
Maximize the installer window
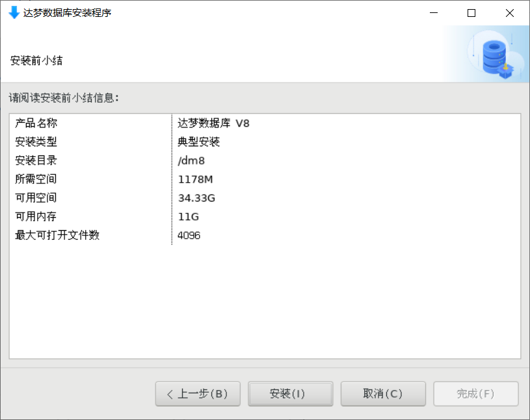pyautogui.click(x=471, y=13)
